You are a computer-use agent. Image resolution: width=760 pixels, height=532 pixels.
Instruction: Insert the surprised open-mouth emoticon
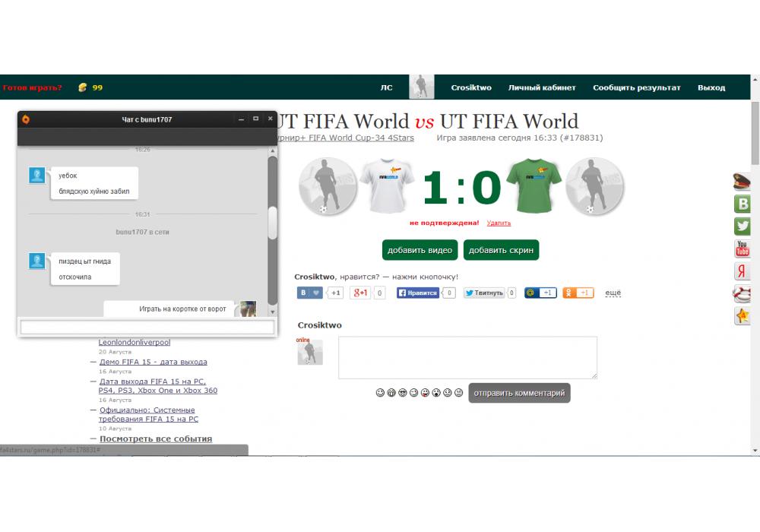click(436, 392)
